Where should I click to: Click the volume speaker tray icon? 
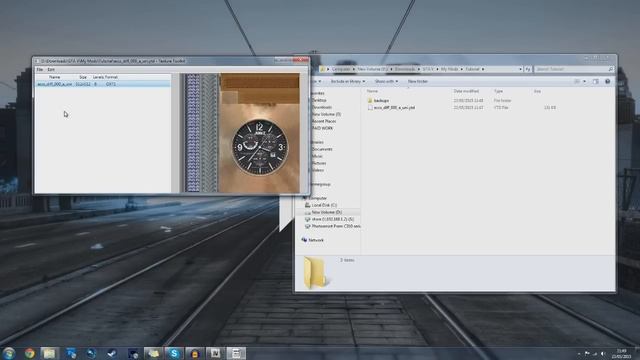(603, 353)
